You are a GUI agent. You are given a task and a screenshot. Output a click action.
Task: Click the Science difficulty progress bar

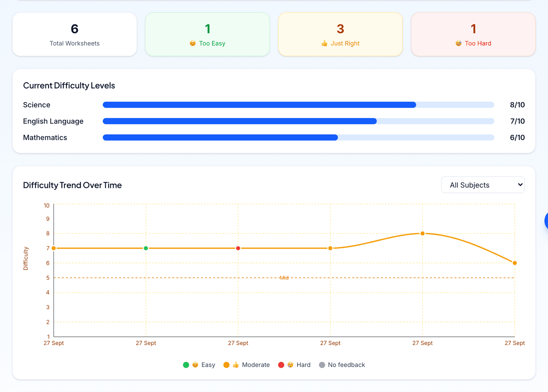[x=298, y=105]
